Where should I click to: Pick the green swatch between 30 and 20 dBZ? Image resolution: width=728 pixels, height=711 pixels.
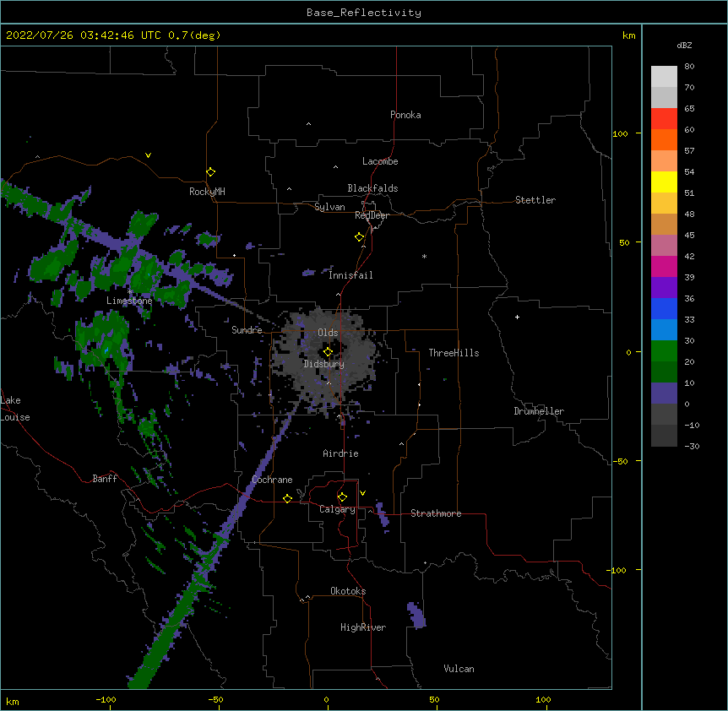pyautogui.click(x=664, y=351)
